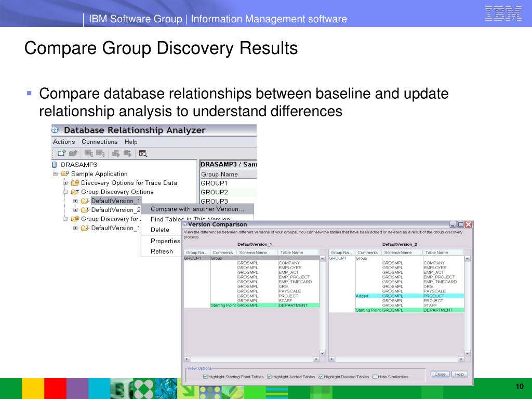Close Version Comparison with the red X
The height and width of the screenshot is (399, 532).
point(469,224)
